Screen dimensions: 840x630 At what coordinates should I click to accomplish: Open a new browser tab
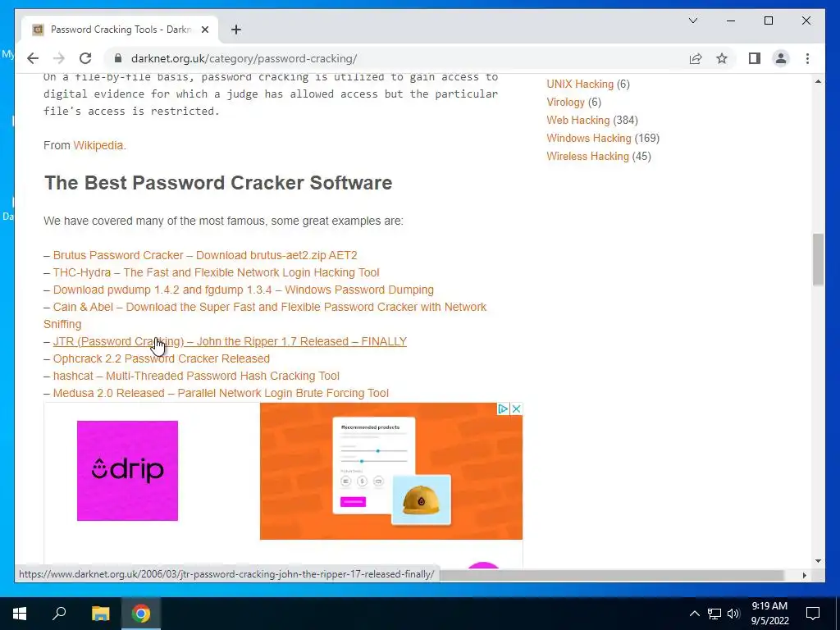click(236, 30)
